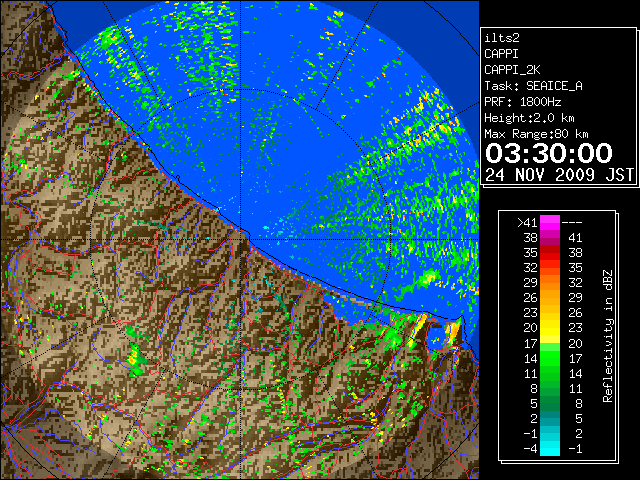
Task: Click the '-4' legend value
Action: click(530, 449)
